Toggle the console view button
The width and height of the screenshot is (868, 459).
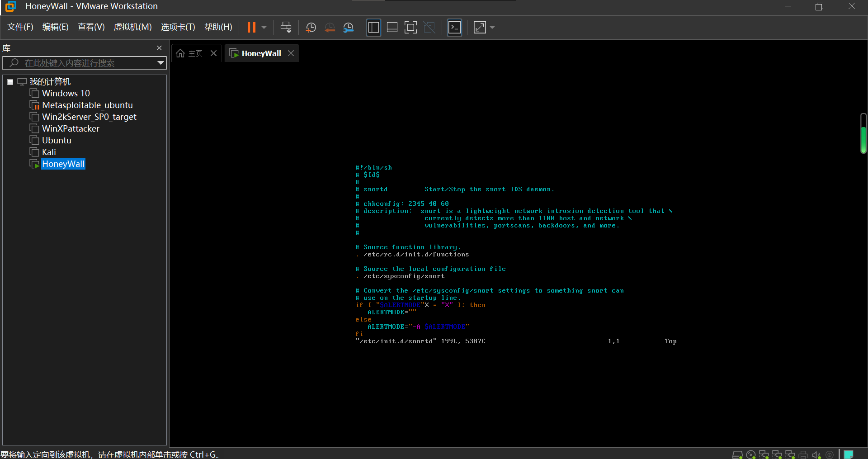(454, 28)
